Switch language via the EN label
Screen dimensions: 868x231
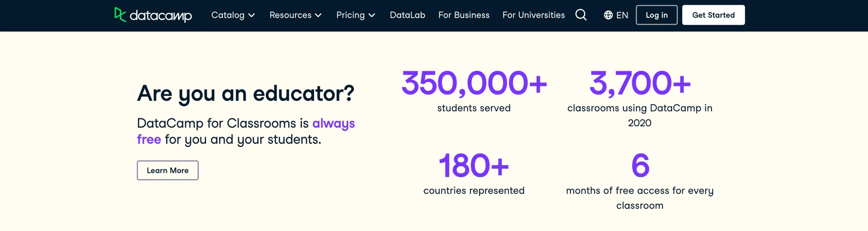pos(622,15)
